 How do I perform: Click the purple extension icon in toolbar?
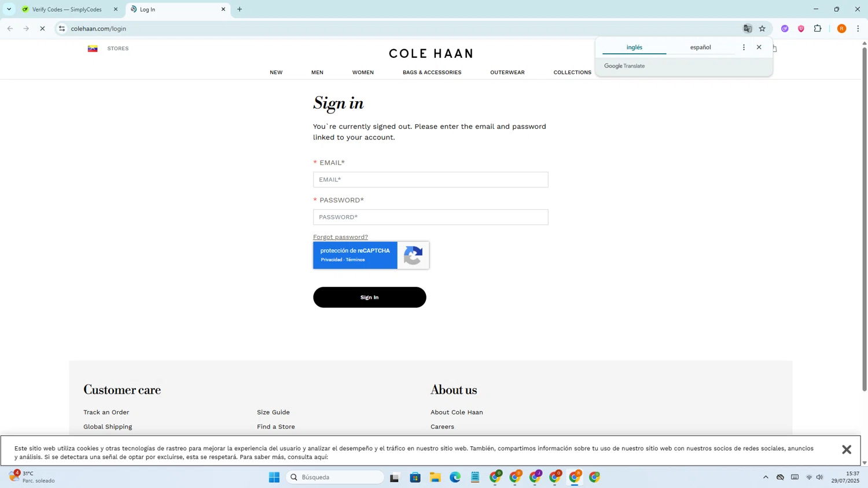click(x=785, y=28)
